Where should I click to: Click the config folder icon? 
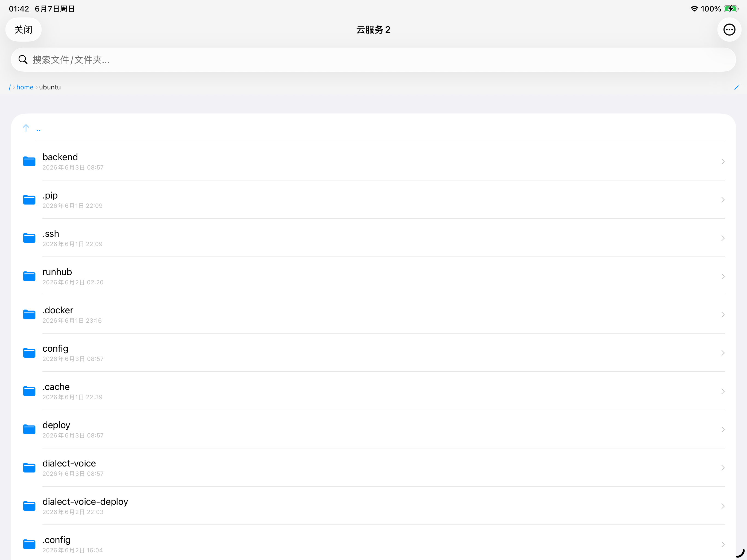29,353
